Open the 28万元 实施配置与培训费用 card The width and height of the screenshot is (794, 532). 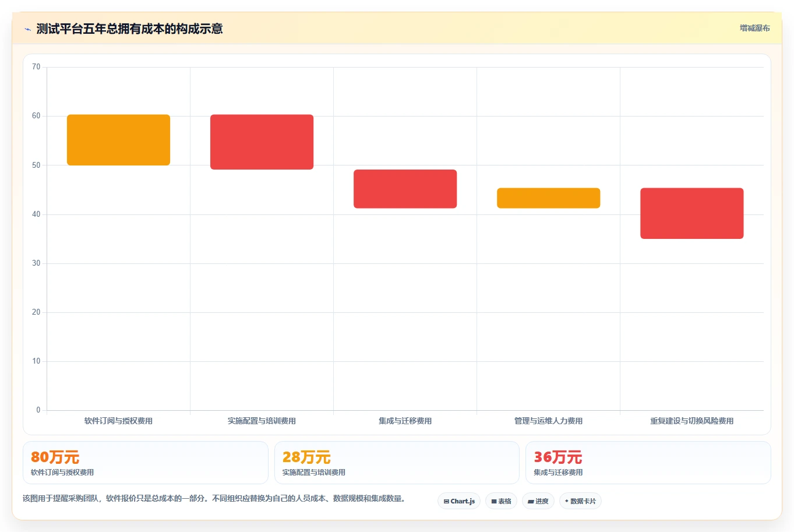[x=397, y=463]
